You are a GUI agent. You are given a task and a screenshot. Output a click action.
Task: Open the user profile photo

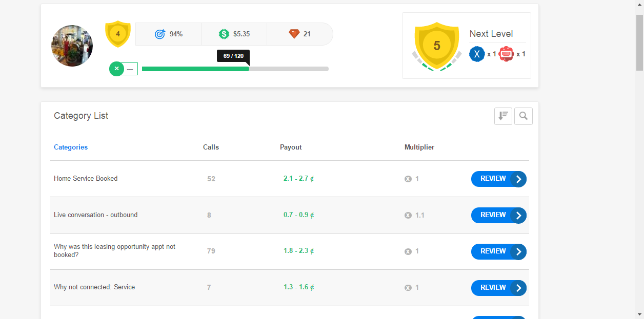(x=72, y=46)
